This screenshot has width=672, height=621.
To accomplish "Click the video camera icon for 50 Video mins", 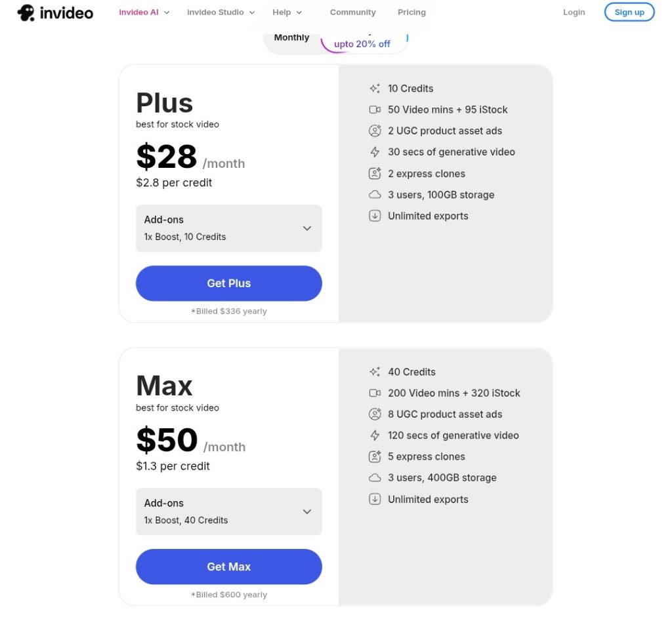I will click(x=375, y=110).
